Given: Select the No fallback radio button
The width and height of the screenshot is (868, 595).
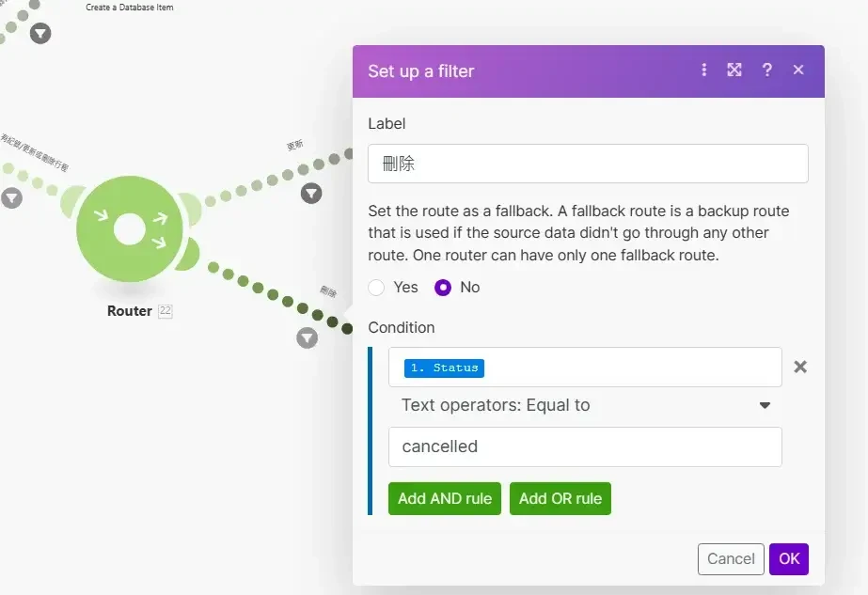Looking at the screenshot, I should coord(443,288).
